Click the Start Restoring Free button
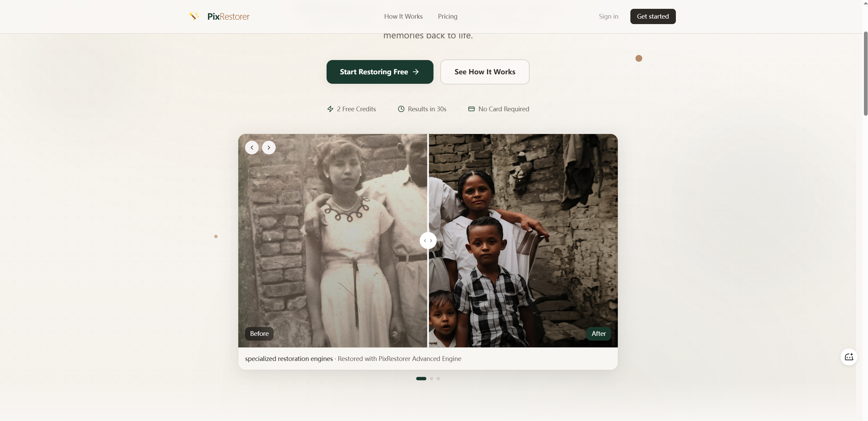This screenshot has width=868, height=421. tap(380, 72)
